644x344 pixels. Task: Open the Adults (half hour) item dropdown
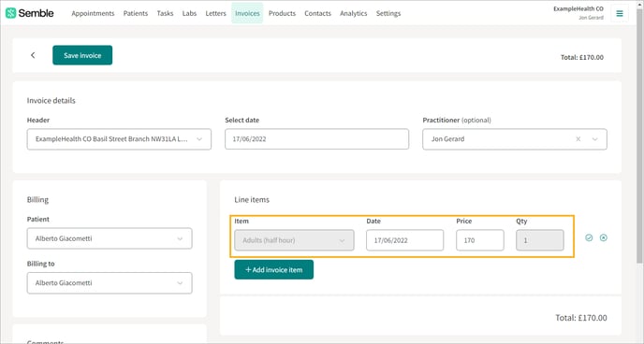[294, 240]
